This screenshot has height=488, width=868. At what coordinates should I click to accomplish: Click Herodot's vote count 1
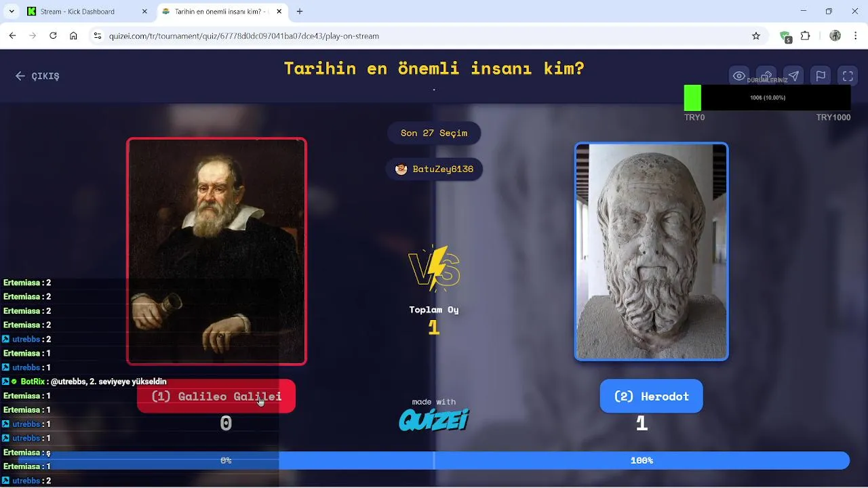pyautogui.click(x=642, y=424)
